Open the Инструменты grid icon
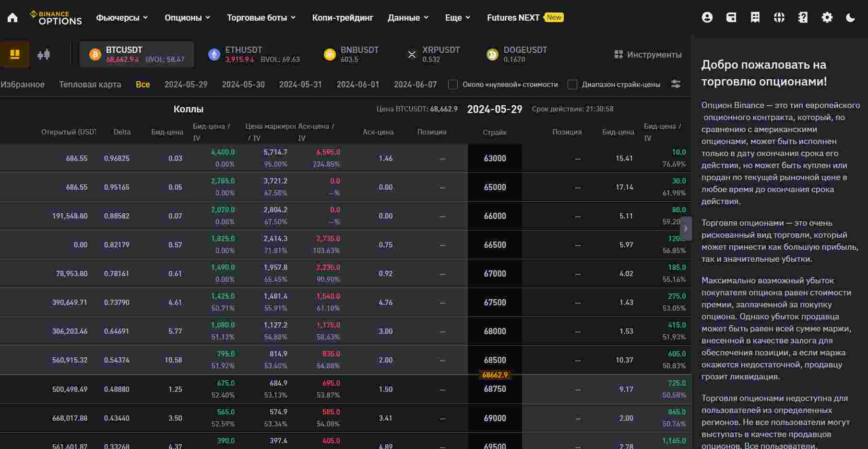This screenshot has height=449, width=868. click(618, 54)
